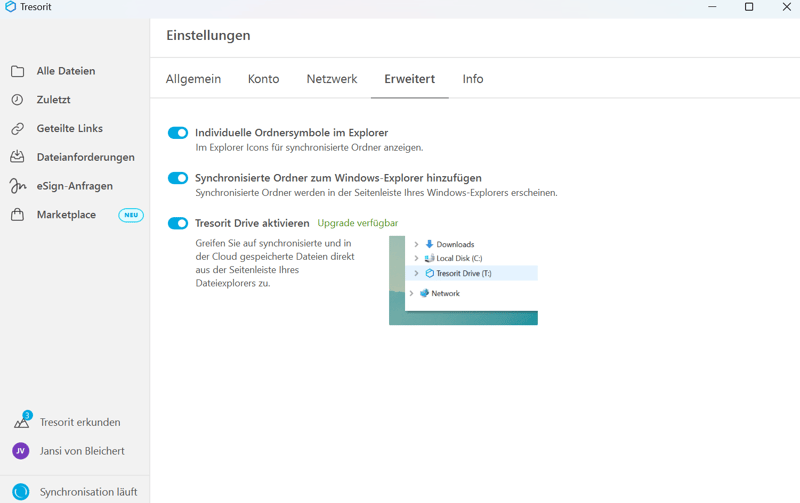Minimize the Tresorit window

712,7
